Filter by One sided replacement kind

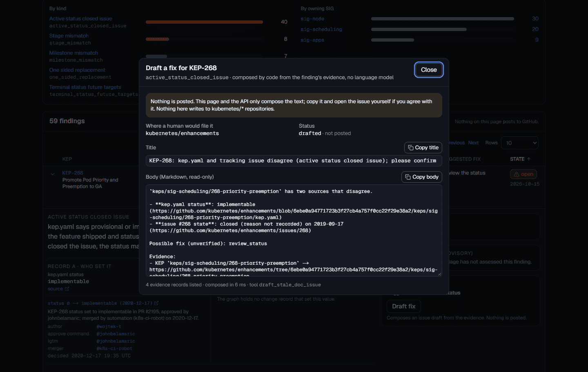[x=77, y=70]
